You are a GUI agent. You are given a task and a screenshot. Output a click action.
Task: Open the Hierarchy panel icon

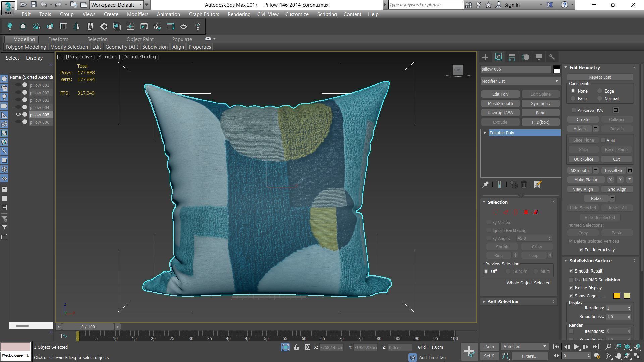click(x=512, y=57)
